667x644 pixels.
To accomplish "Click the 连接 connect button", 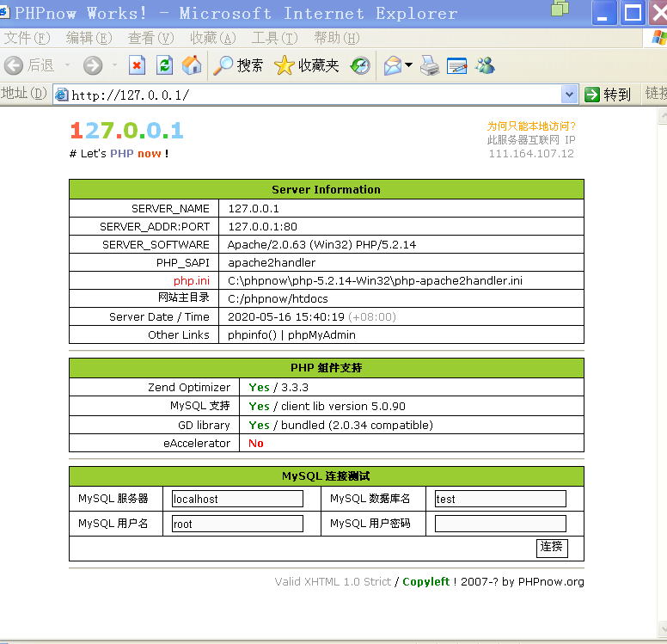I will (552, 548).
